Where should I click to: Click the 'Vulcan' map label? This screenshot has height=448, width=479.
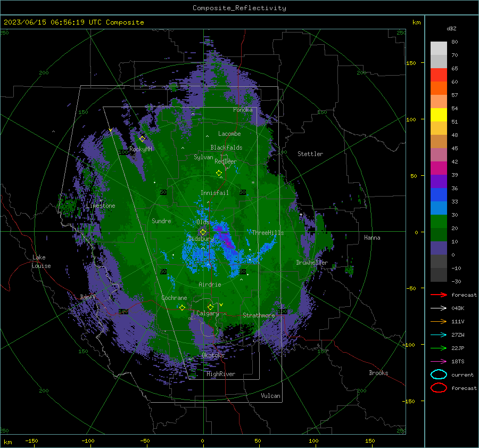point(270,396)
